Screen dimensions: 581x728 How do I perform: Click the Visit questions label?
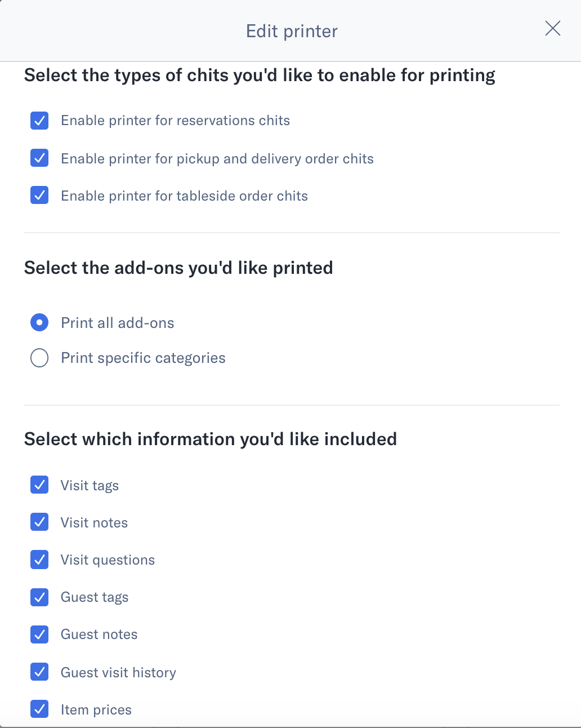click(x=108, y=560)
